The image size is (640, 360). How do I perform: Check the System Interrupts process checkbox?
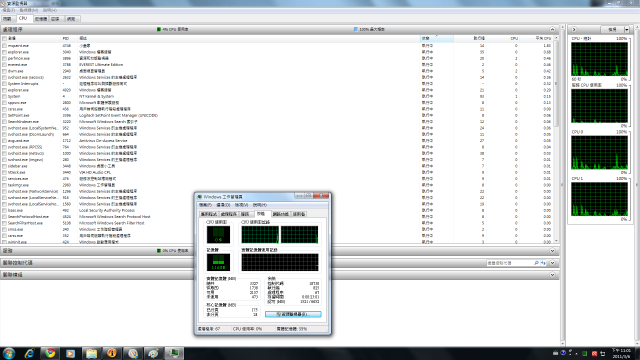click(4, 84)
